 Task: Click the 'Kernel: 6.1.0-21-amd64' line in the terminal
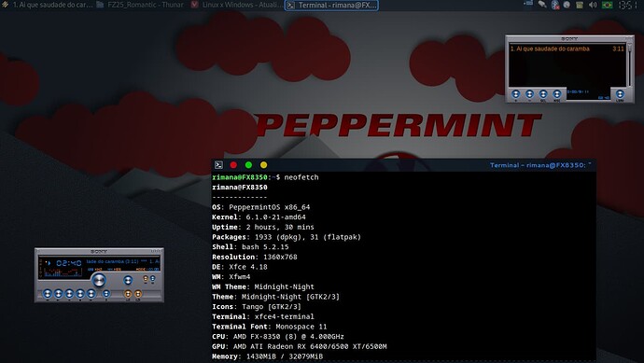click(x=259, y=217)
